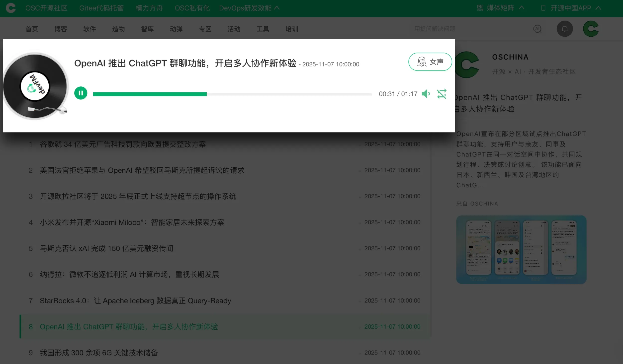This screenshot has width=623, height=364.
Task: Open the green user avatar icon
Action: [591, 29]
